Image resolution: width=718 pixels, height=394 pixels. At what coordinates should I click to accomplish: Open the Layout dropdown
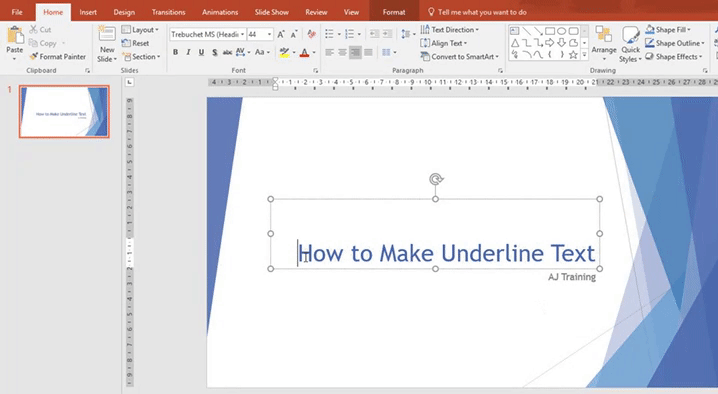(140, 30)
